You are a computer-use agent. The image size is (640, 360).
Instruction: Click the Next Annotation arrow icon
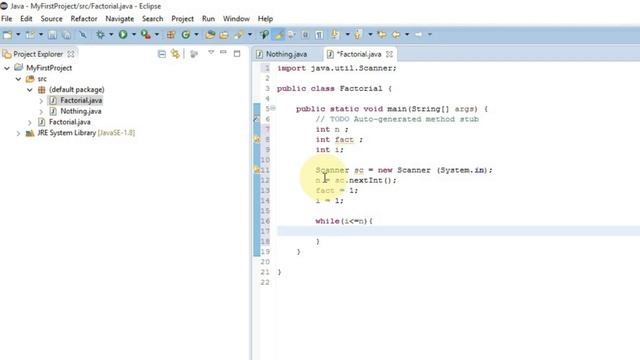pos(335,35)
